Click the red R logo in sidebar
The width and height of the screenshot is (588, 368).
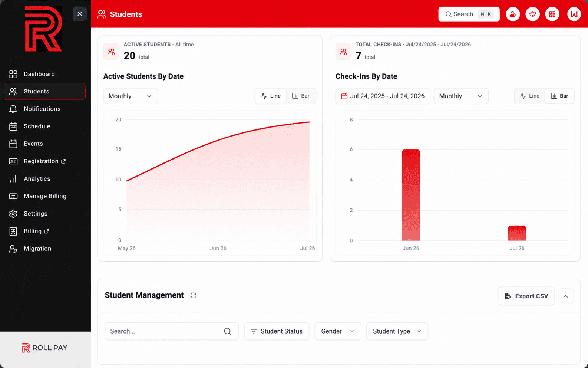43,29
